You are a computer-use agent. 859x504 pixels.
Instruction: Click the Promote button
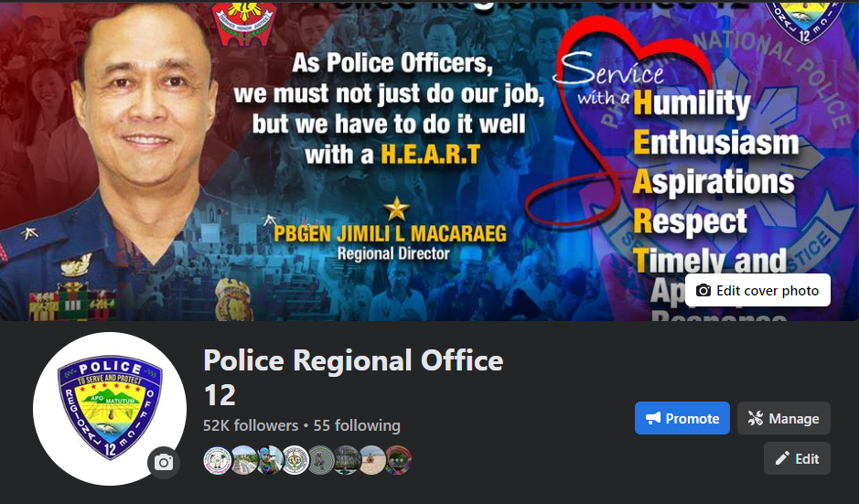point(682,419)
